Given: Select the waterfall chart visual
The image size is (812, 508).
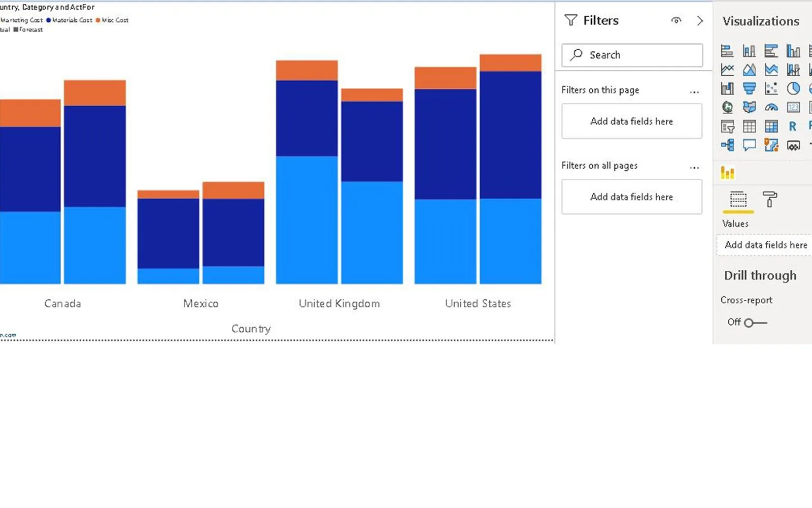Looking at the screenshot, I should point(727,88).
